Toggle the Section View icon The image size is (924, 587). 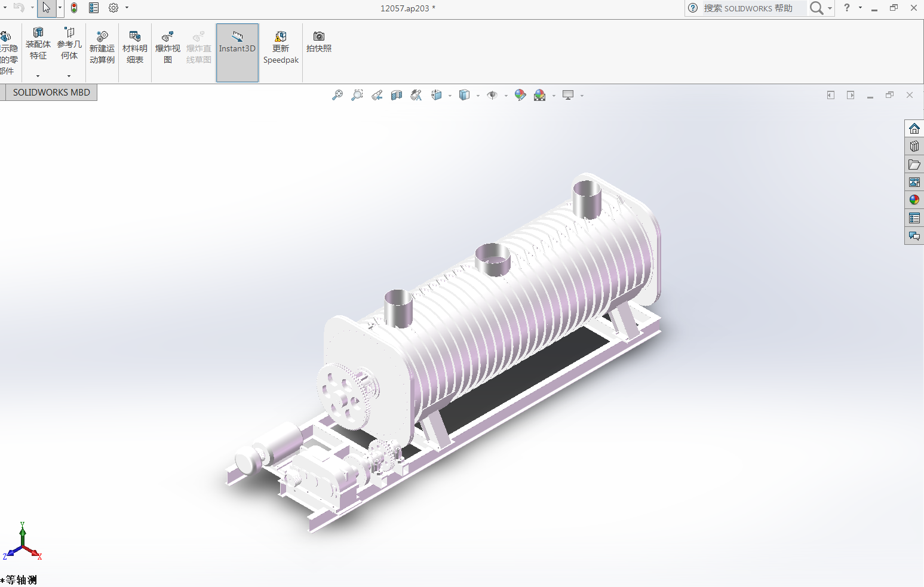pyautogui.click(x=397, y=96)
